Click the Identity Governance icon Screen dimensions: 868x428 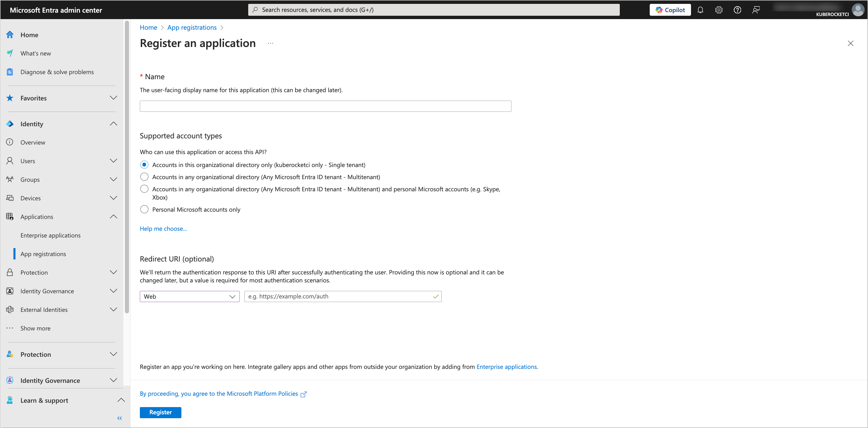tap(10, 381)
